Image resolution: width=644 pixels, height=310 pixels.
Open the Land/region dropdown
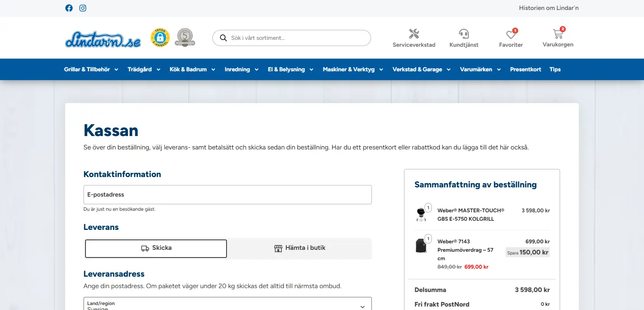[x=227, y=305]
